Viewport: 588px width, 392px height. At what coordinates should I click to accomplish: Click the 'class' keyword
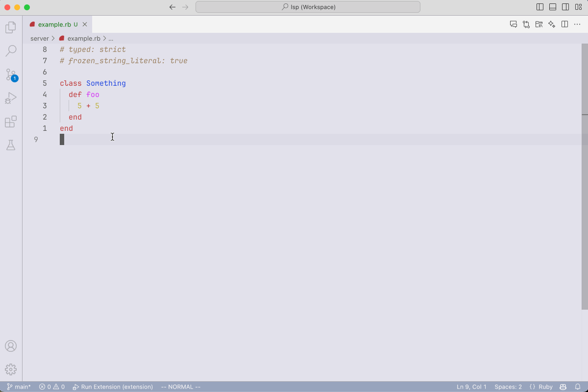71,83
